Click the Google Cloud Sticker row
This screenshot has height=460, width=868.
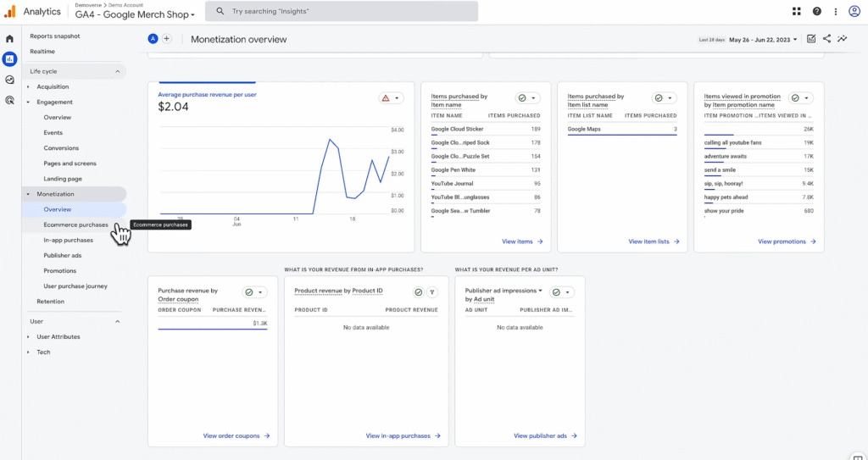pos(486,130)
